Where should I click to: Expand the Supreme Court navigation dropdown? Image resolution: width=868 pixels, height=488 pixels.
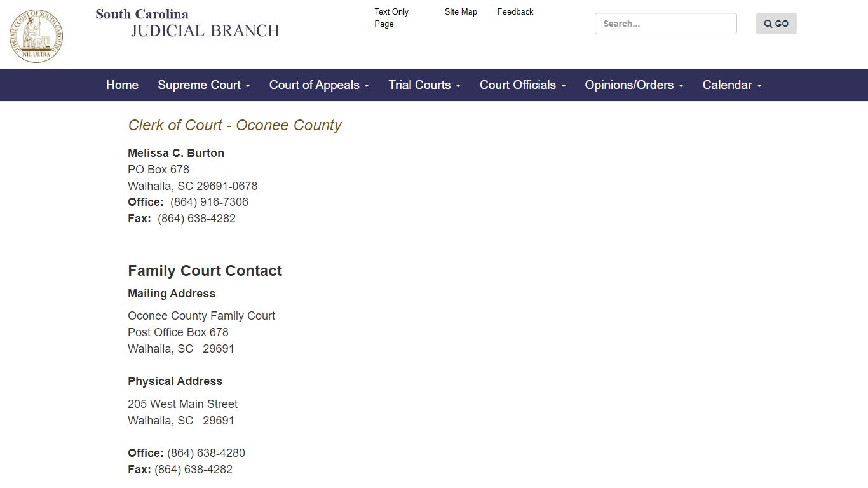pyautogui.click(x=200, y=85)
